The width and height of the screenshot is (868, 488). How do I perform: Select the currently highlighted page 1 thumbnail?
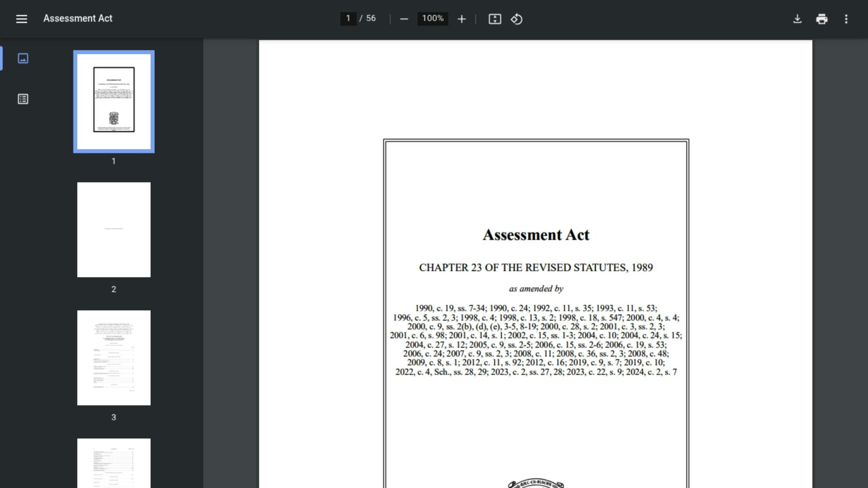114,101
